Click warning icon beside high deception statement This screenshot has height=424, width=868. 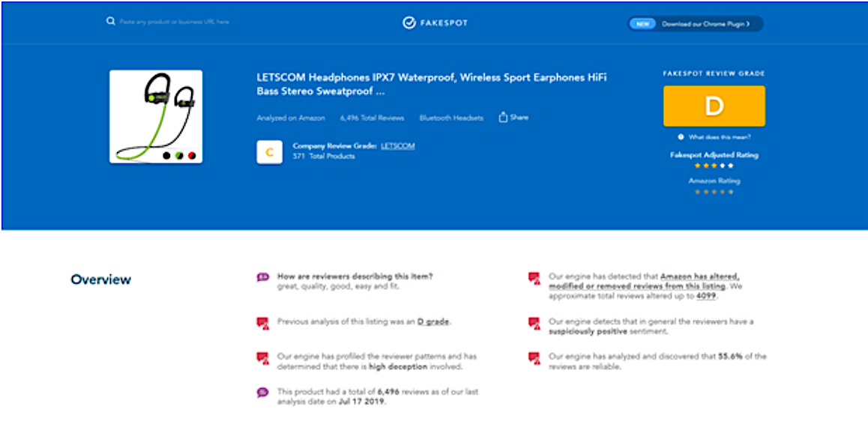tap(262, 358)
